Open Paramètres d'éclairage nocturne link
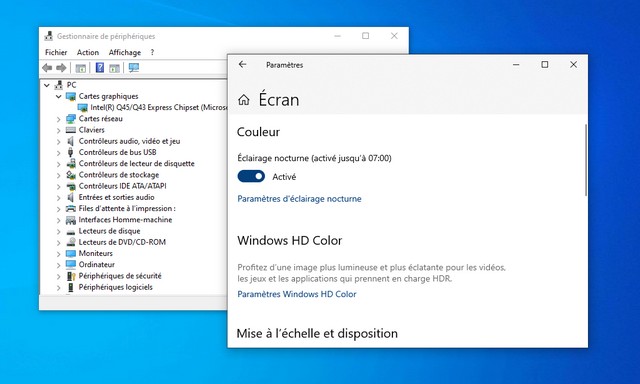 (x=299, y=199)
